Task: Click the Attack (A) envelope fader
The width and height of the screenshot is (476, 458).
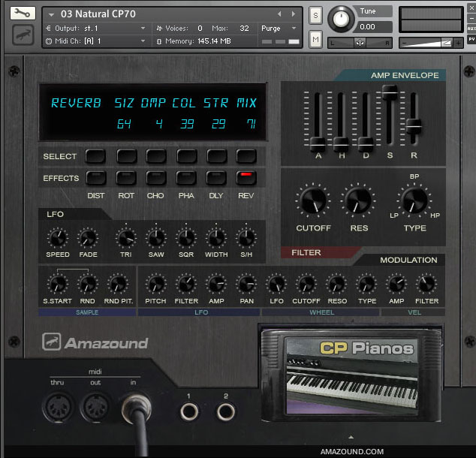Action: 318,143
